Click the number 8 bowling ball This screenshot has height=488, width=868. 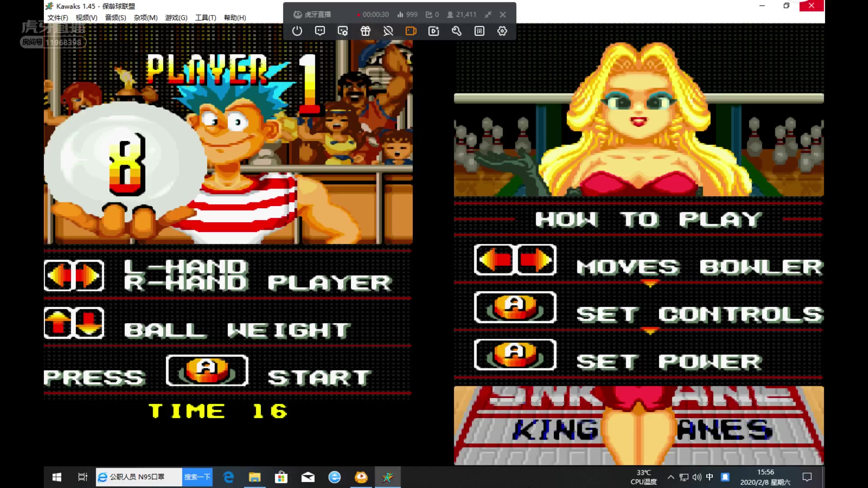click(125, 160)
